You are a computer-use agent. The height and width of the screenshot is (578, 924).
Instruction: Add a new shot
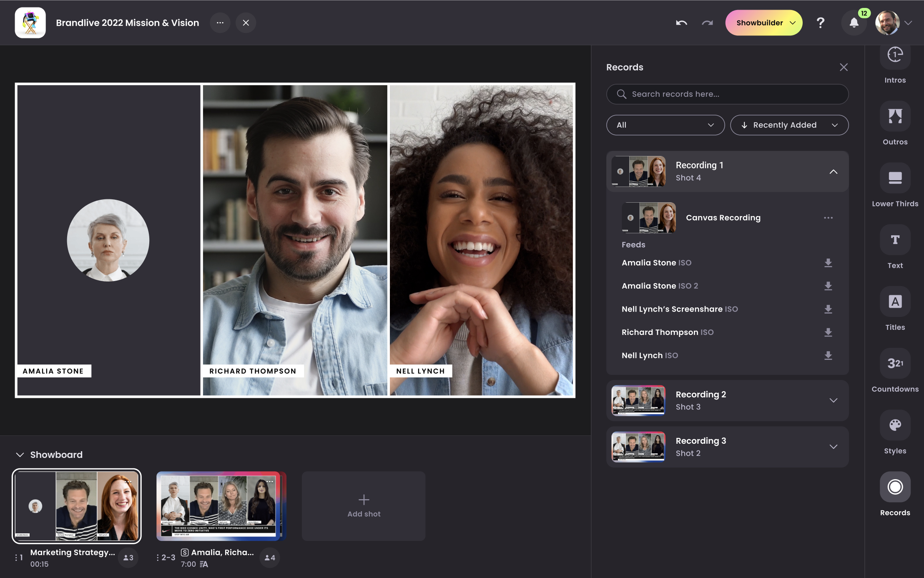tap(364, 506)
